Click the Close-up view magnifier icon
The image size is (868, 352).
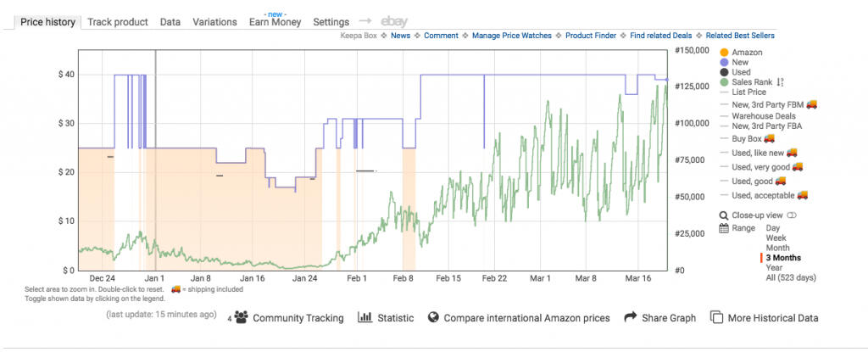723,215
